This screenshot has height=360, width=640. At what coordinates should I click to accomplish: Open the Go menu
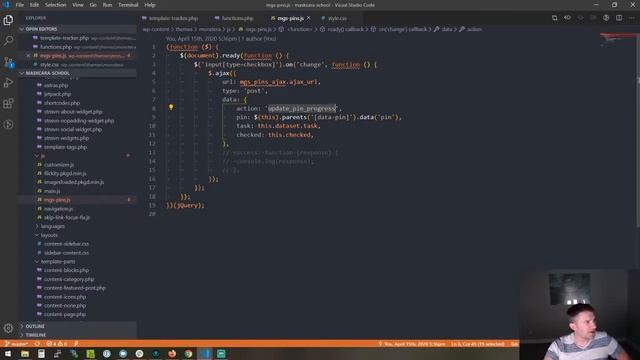click(93, 5)
